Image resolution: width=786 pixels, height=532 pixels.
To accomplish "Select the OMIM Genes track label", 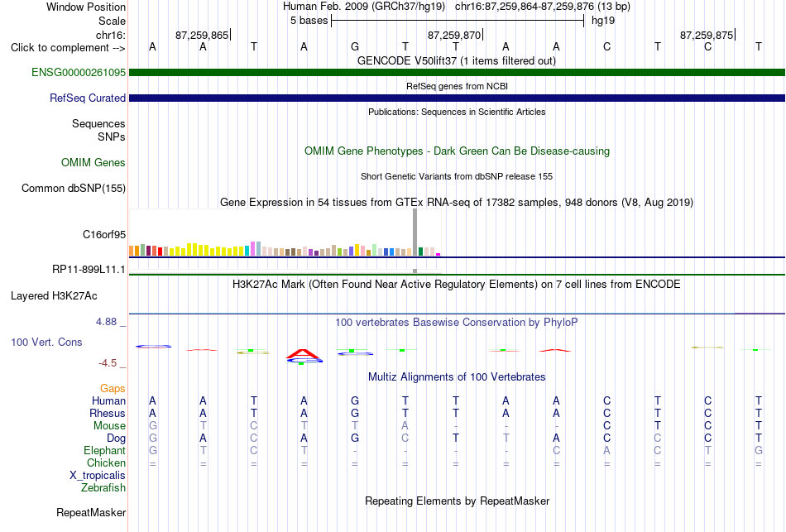I will (93, 162).
